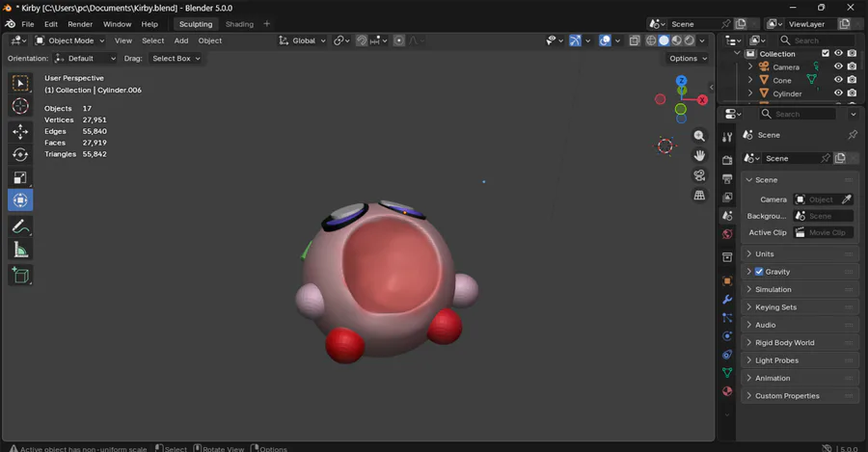The width and height of the screenshot is (868, 452).
Task: Click the Active Clip Movie Clip field
Action: click(824, 232)
